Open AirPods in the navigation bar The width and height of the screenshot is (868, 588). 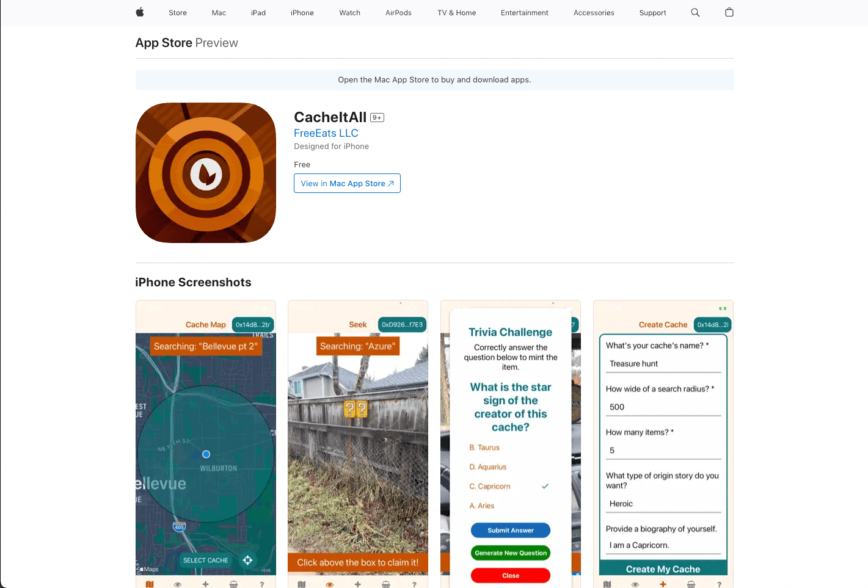[x=398, y=13]
